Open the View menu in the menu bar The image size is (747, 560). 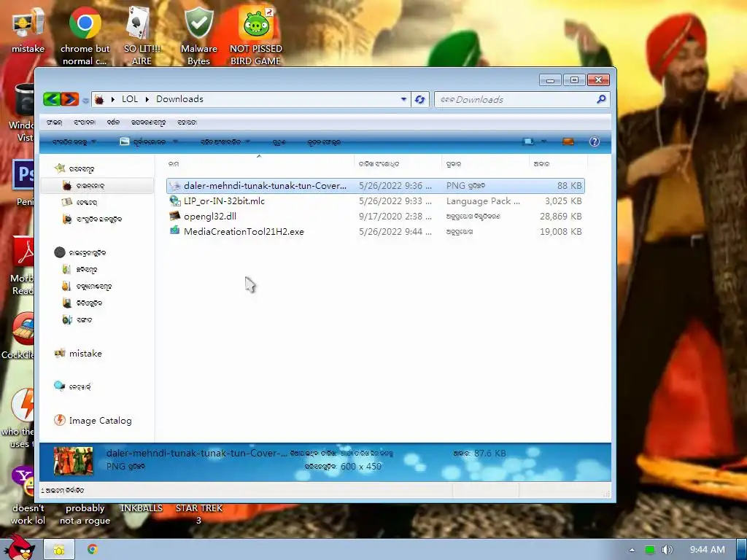point(113,122)
